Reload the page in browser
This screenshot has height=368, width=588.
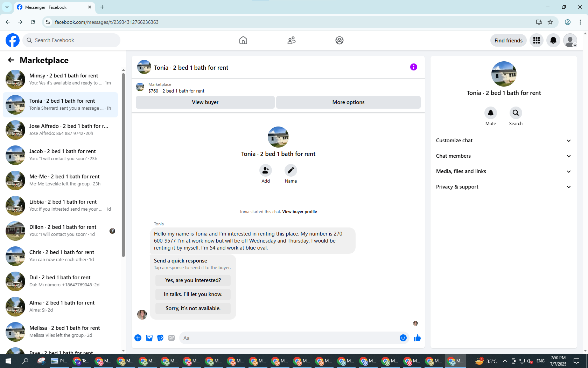point(33,22)
